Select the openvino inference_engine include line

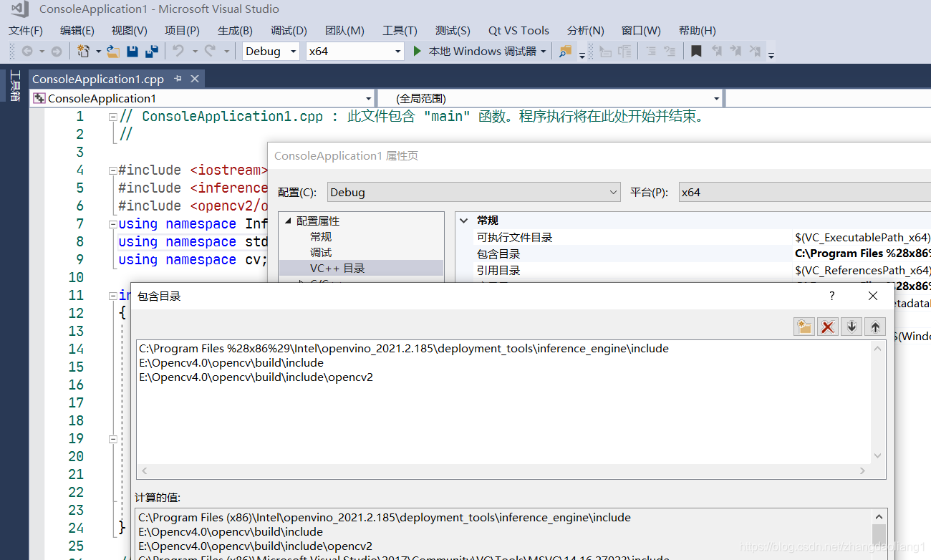(404, 349)
